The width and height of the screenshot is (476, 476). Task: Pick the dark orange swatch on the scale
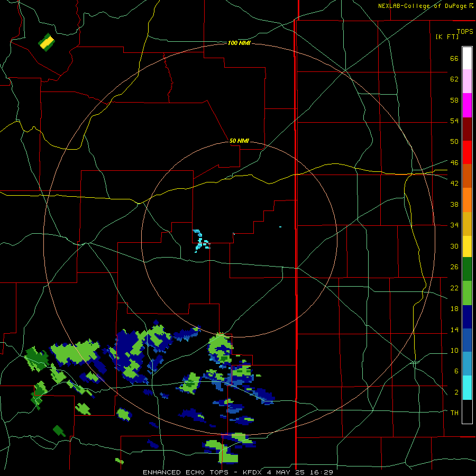point(467,176)
